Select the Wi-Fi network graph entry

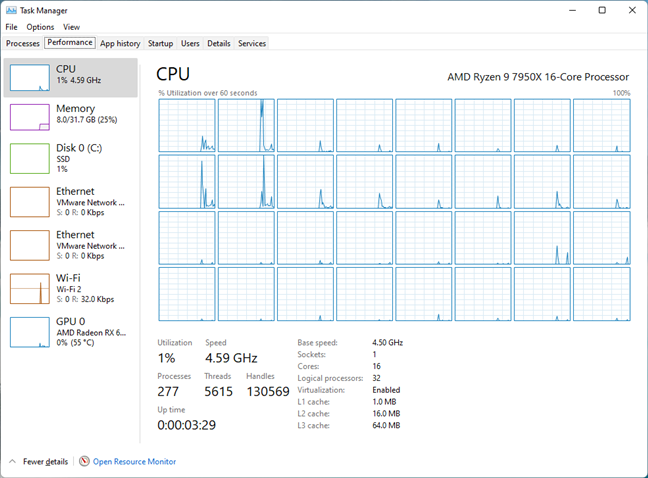(x=29, y=288)
